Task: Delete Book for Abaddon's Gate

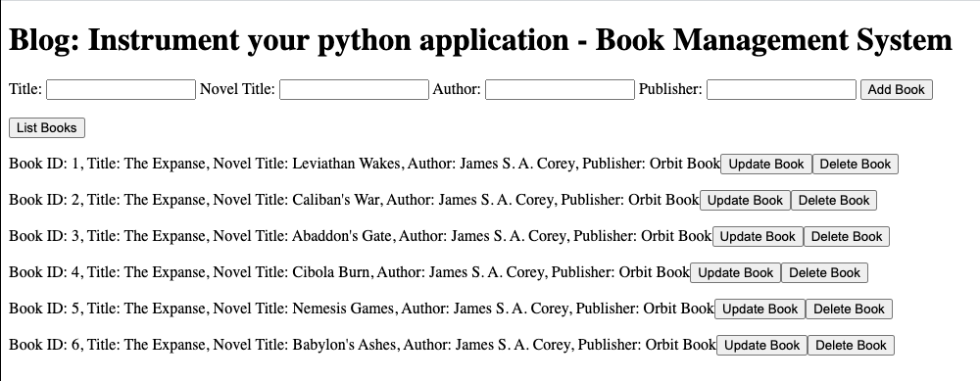Action: coord(847,237)
